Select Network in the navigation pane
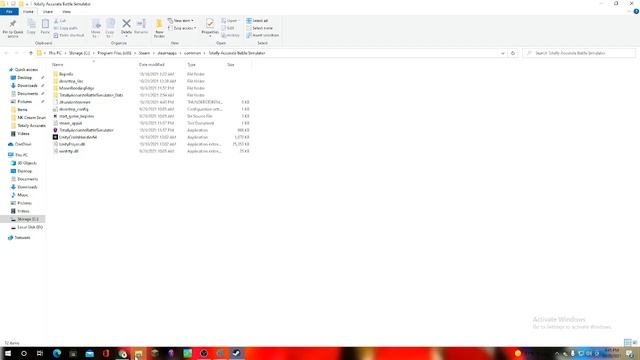 (x=22, y=238)
